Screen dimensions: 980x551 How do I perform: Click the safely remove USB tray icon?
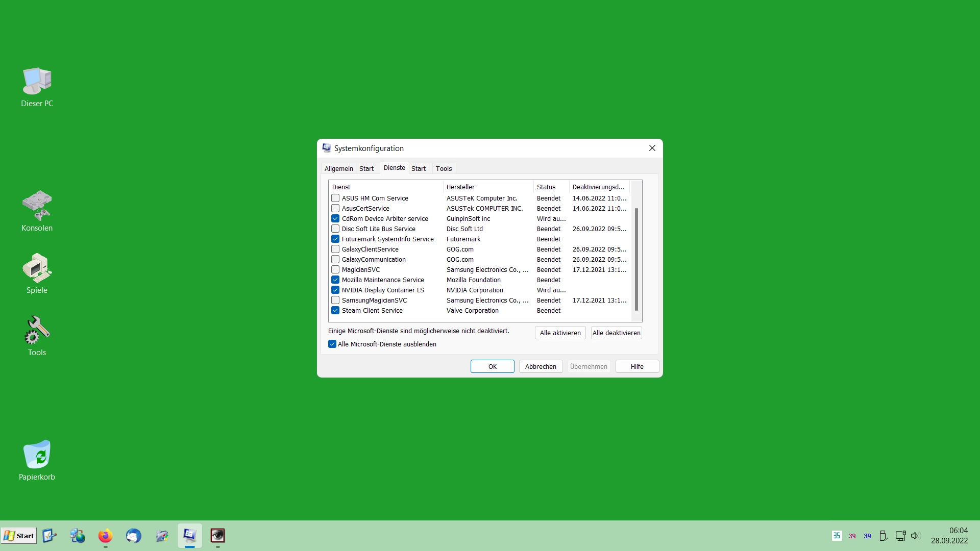(x=883, y=536)
